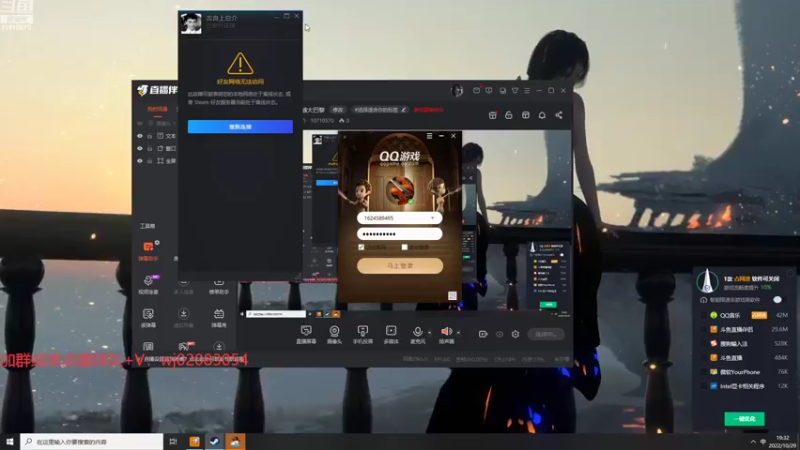This screenshot has height=450, width=800.
Task: Open QQ Game login QR code icon
Action: tap(452, 295)
